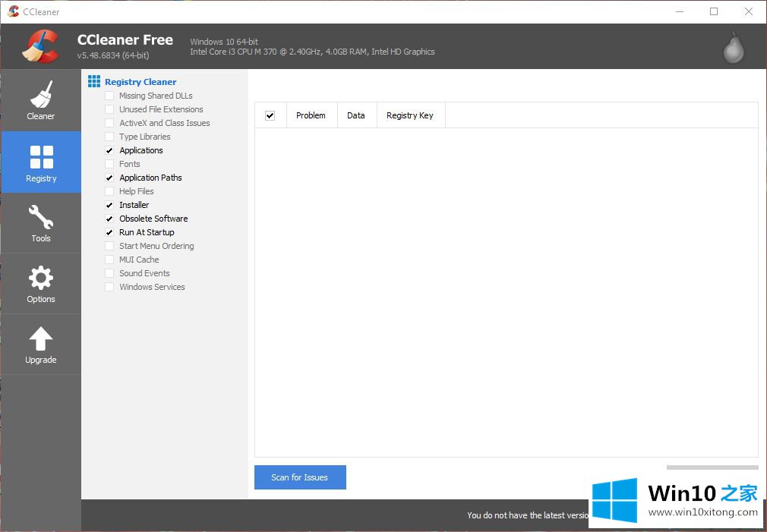This screenshot has width=767, height=532.
Task: Close the CCleaner window
Action: [x=749, y=11]
